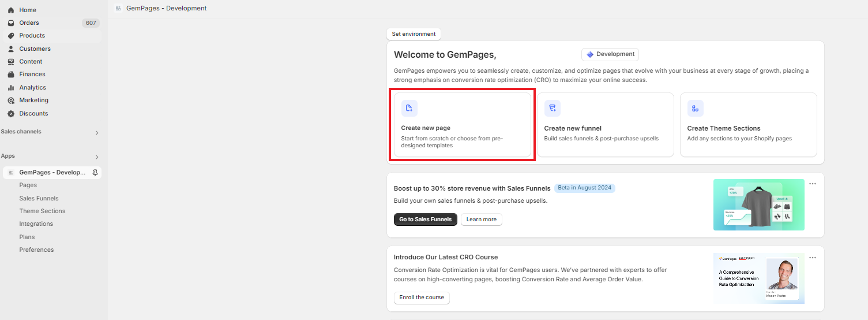Click the Create new funnel icon
This screenshot has width=868, height=320.
[553, 108]
